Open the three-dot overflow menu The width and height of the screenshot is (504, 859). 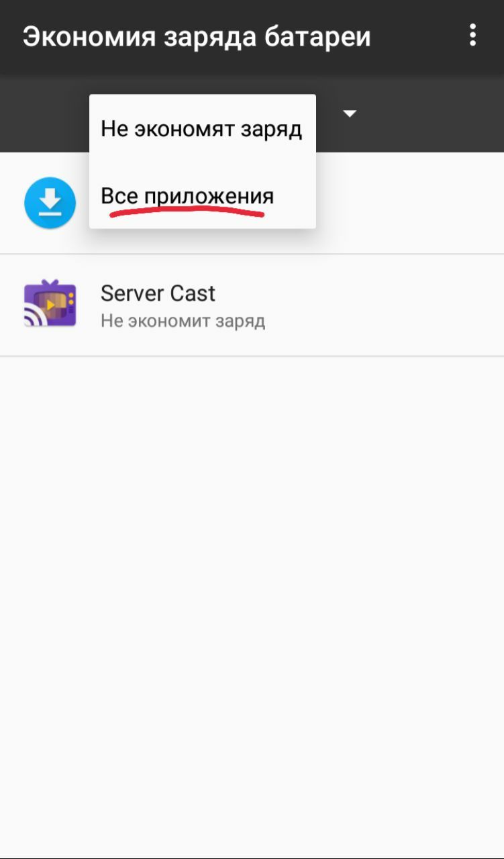(472, 35)
